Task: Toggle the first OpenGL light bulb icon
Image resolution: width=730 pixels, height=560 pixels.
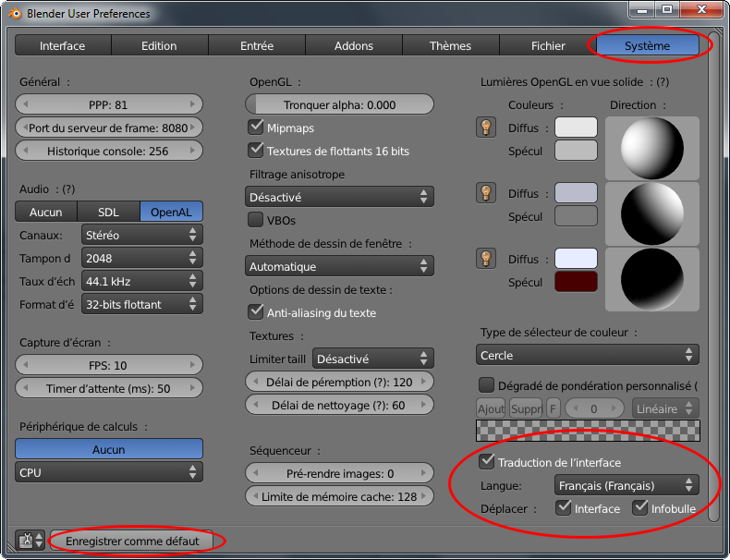Action: (486, 128)
